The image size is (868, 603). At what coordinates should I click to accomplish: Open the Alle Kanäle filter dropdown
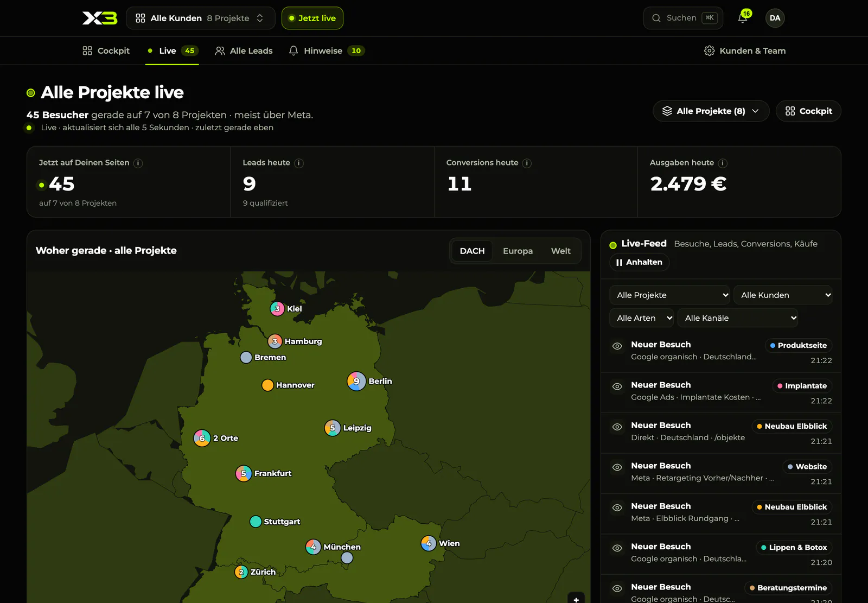coord(738,318)
